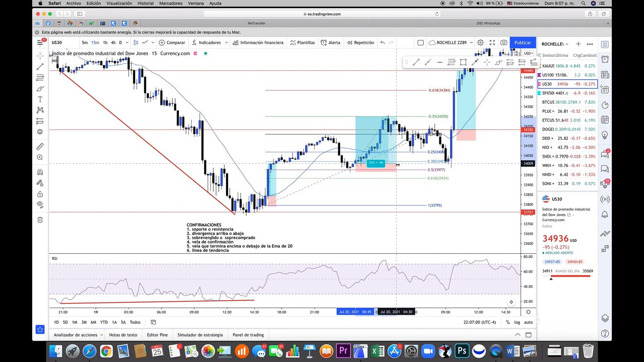Click the Alerta button
Screen dimensions: 644x362
pos(331,43)
